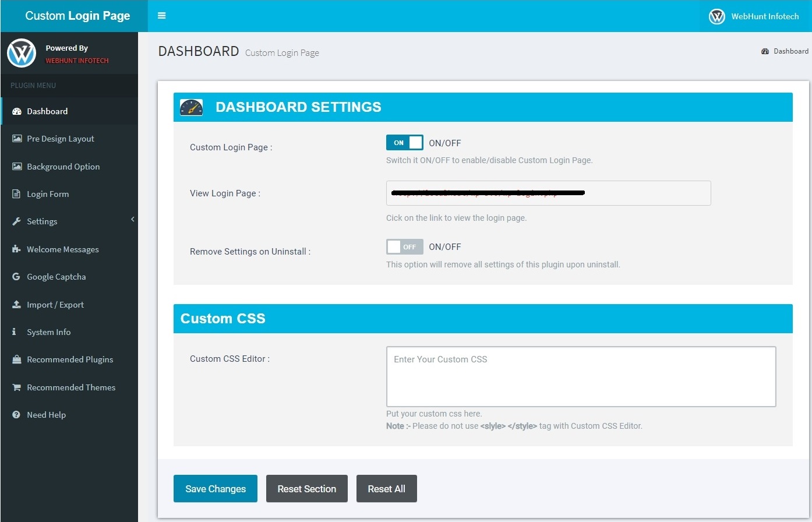This screenshot has height=522, width=812.
Task: Open Login Form via its document icon
Action: tap(16, 193)
